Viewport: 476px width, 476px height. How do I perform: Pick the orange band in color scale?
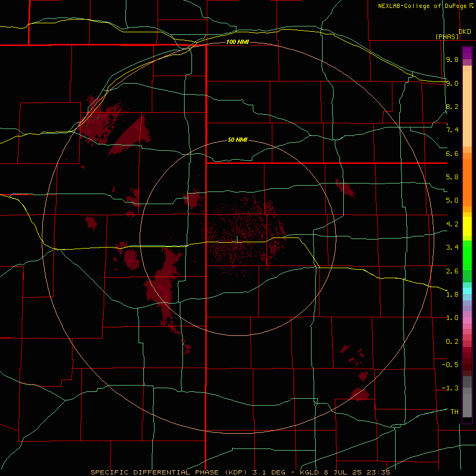(467, 183)
